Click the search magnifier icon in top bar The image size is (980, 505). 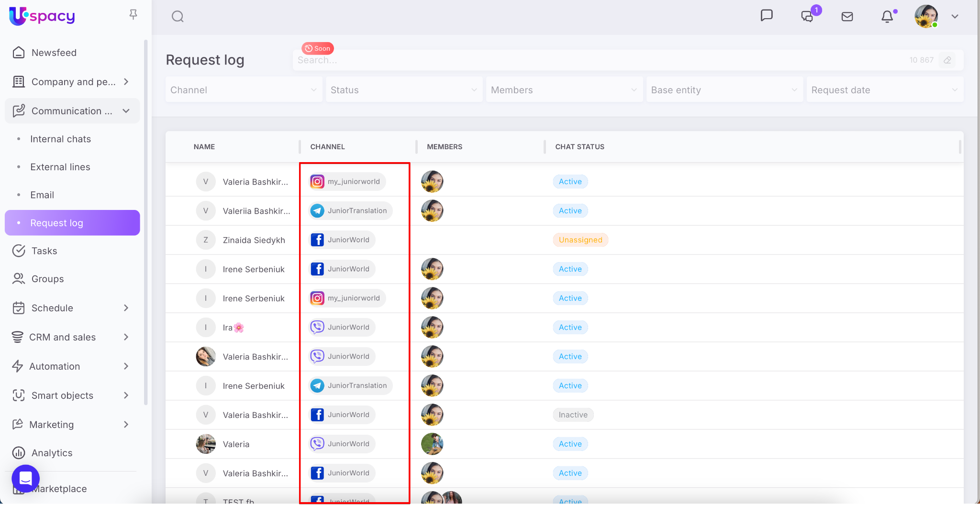(178, 17)
